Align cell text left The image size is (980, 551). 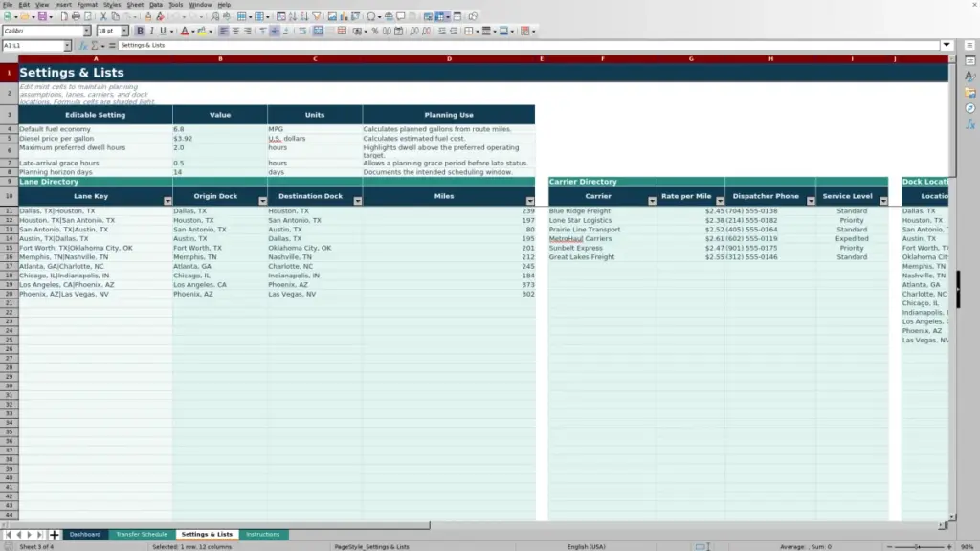click(224, 32)
